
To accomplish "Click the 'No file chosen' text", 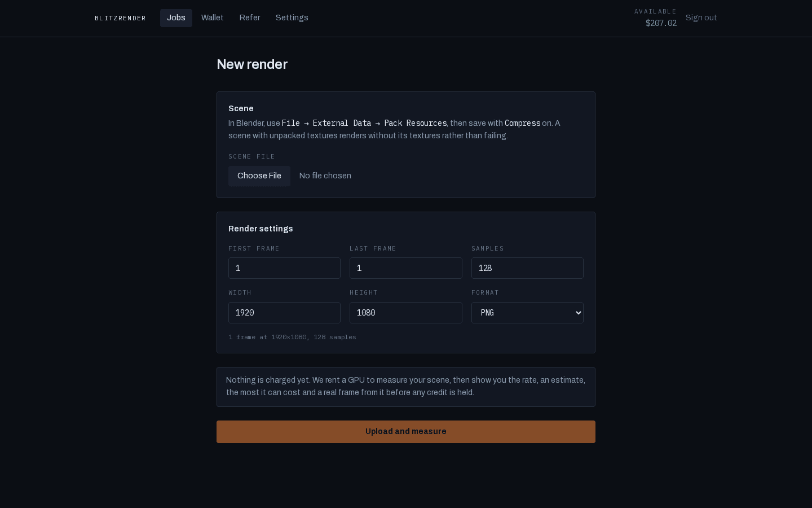I will click(325, 176).
